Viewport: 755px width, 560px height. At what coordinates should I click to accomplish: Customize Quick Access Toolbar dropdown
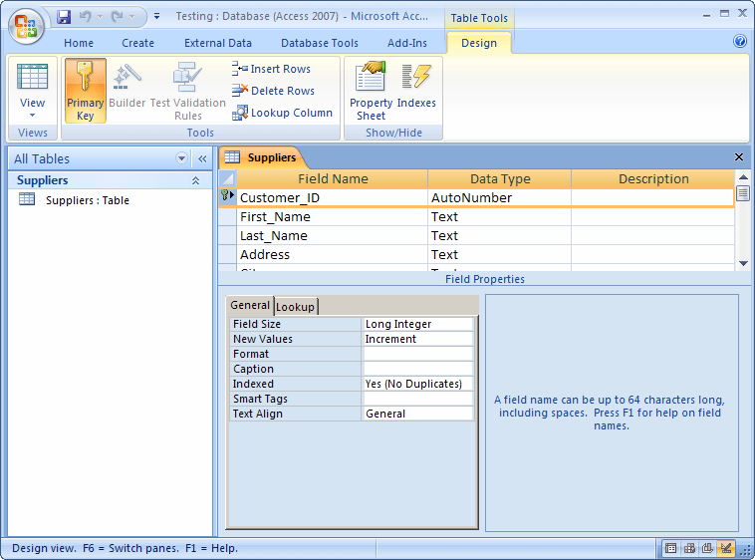(157, 16)
